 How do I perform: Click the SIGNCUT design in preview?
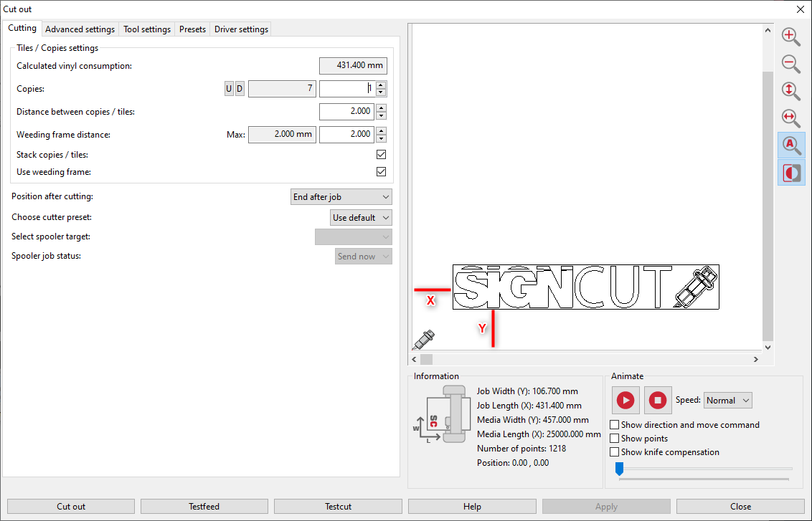coord(586,287)
